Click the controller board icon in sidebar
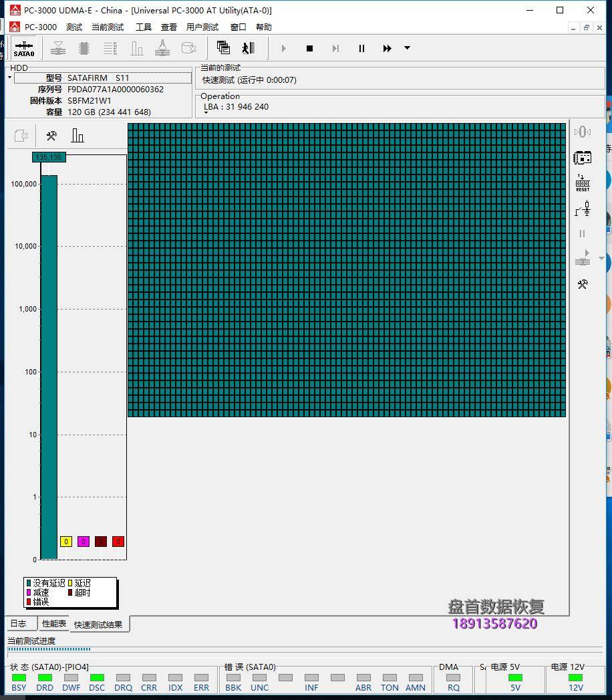 (x=583, y=158)
